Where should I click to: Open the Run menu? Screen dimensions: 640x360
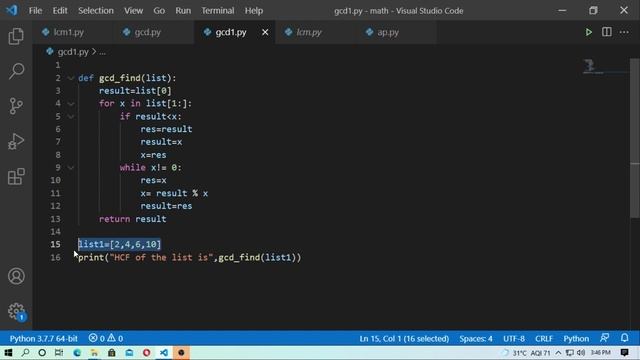[183, 11]
